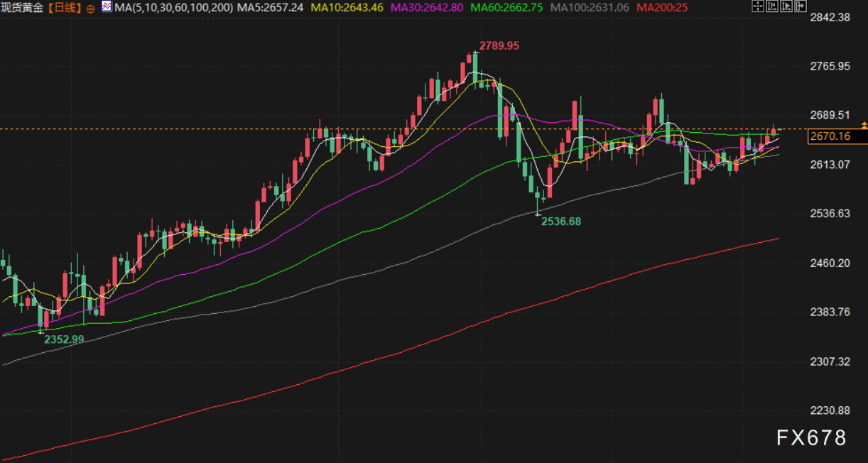Screen dimensions: 868x463
Task: Click the jump-to-start chart icon
Action: (x=772, y=6)
